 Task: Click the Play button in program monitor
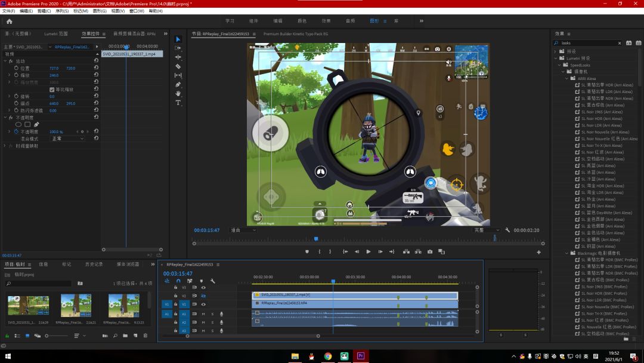point(369,251)
